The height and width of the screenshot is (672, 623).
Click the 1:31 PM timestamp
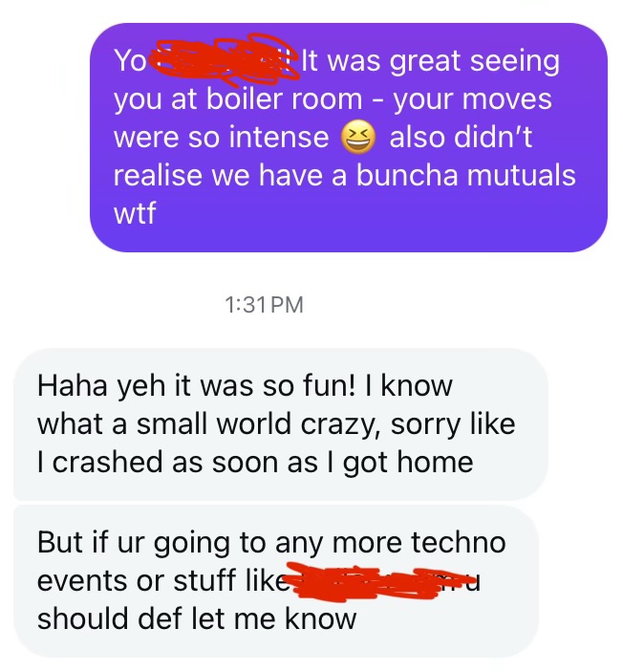(x=264, y=305)
